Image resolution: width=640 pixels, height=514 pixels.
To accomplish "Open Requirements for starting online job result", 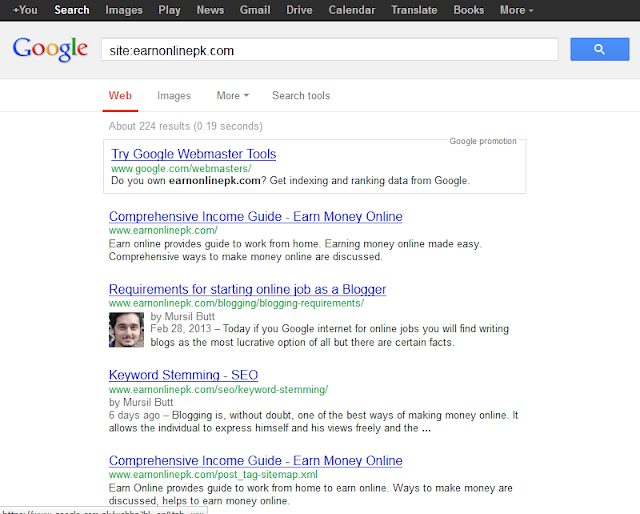I will pyautogui.click(x=247, y=289).
